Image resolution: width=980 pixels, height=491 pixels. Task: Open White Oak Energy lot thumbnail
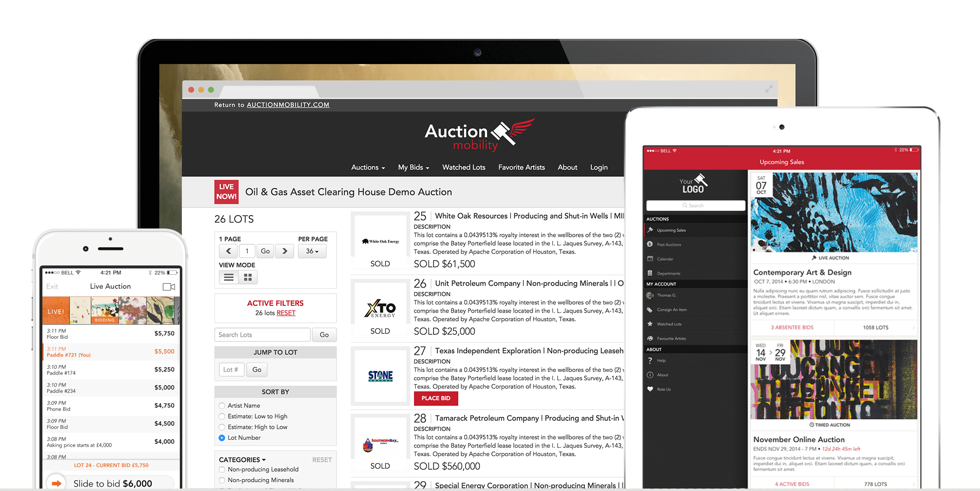pyautogui.click(x=380, y=241)
